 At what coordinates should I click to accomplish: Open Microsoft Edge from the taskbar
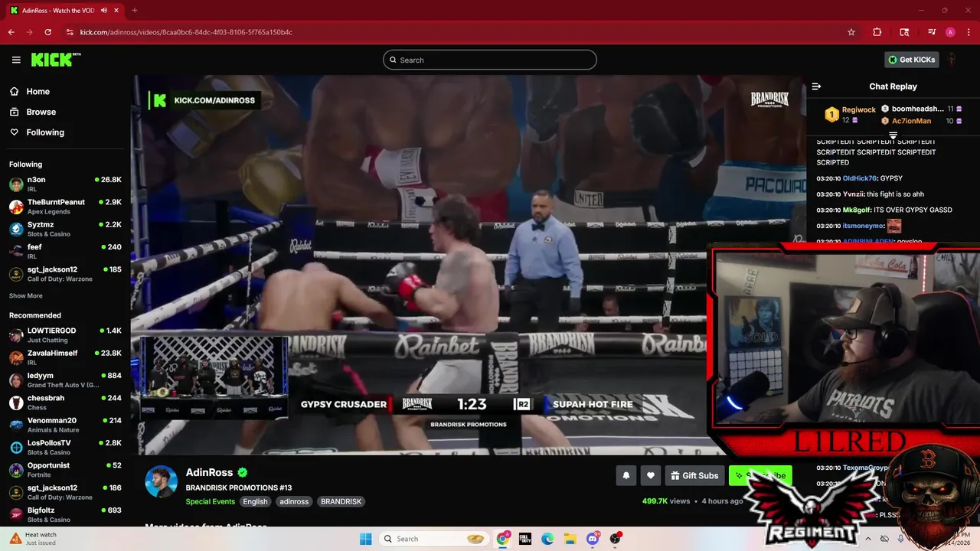(547, 539)
